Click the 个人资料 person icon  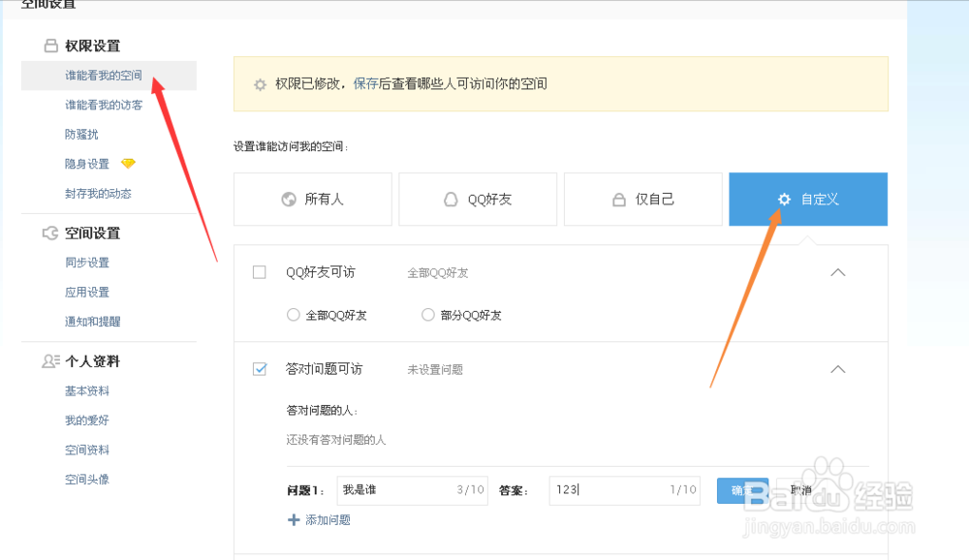point(50,361)
